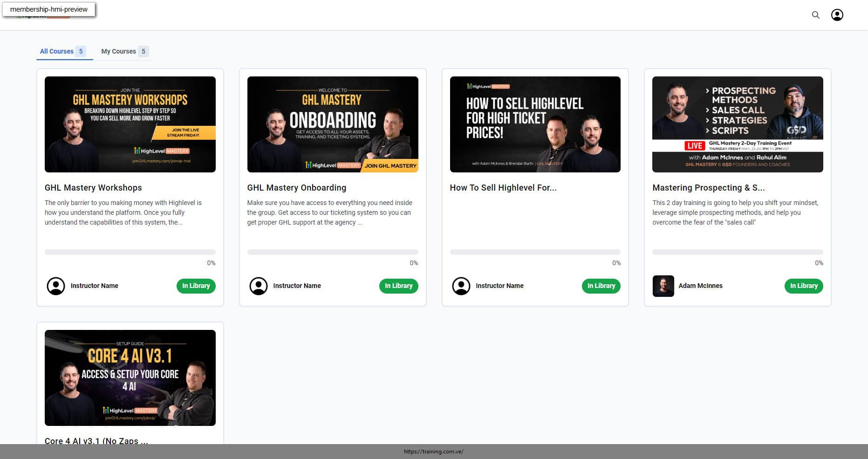
Task: Click instructor avatar on GHL Mastery Workshops card
Action: coord(56,286)
